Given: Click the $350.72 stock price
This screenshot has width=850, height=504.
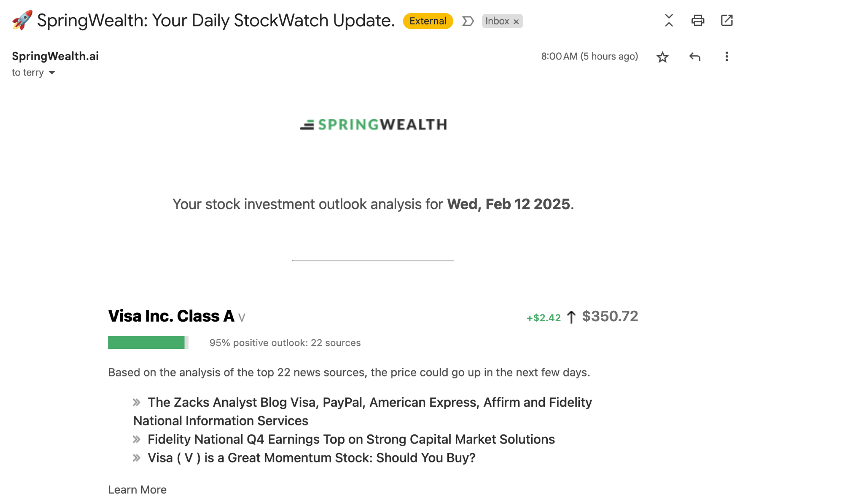Looking at the screenshot, I should point(610,316).
